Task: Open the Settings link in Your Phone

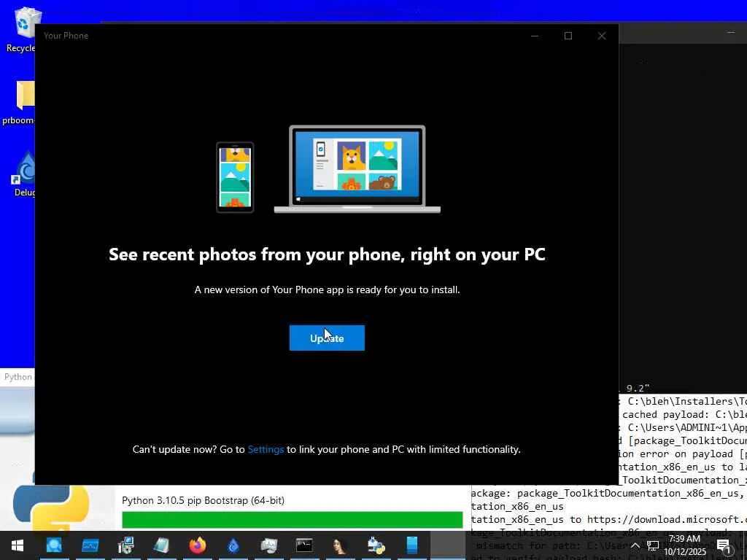Action: pos(266,449)
